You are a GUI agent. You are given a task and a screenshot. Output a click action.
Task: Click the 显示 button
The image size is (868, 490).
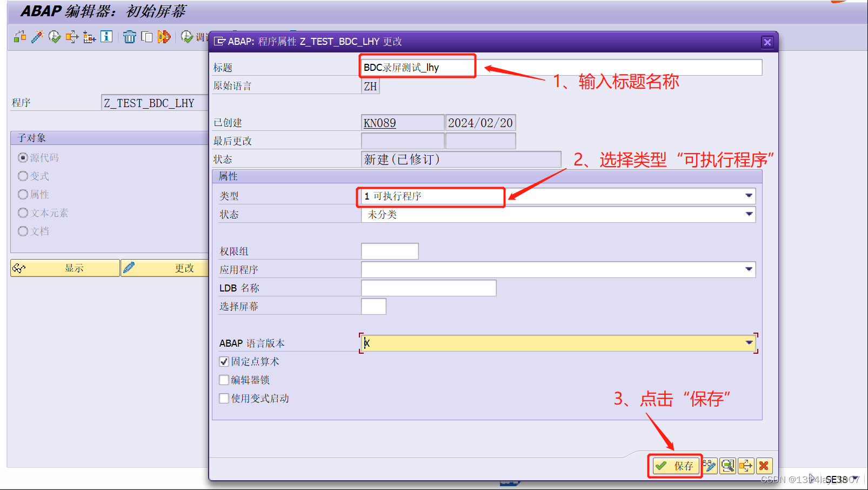pyautogui.click(x=65, y=268)
